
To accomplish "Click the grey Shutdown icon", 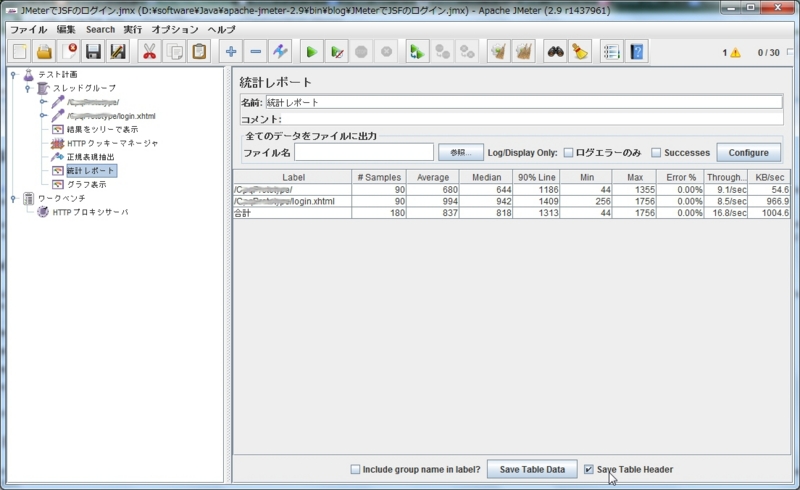I will (386, 52).
